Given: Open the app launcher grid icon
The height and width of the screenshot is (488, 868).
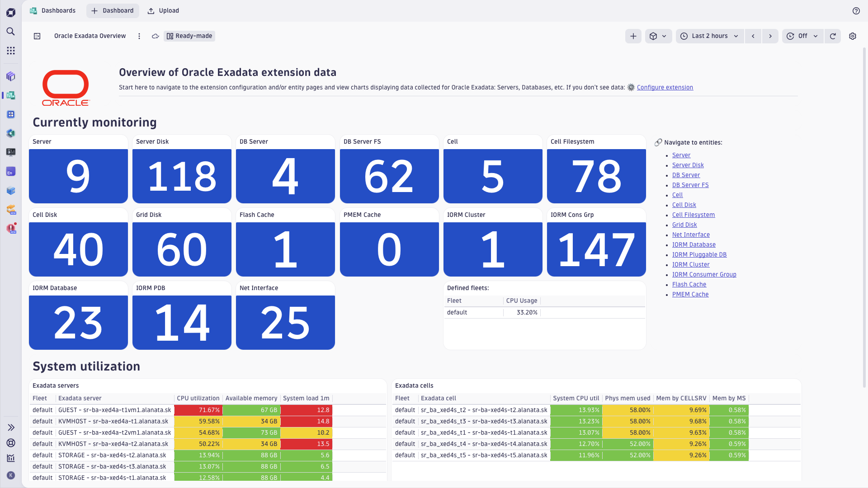Looking at the screenshot, I should tap(10, 51).
